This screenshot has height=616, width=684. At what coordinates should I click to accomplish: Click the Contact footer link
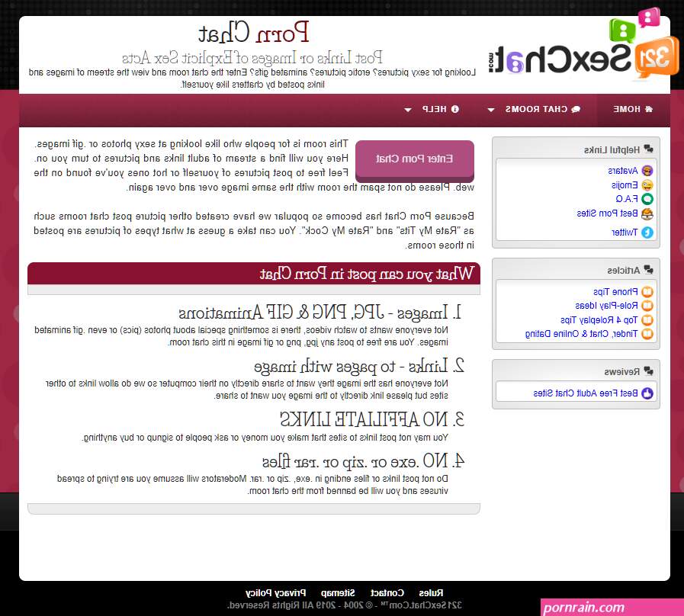pyautogui.click(x=387, y=593)
